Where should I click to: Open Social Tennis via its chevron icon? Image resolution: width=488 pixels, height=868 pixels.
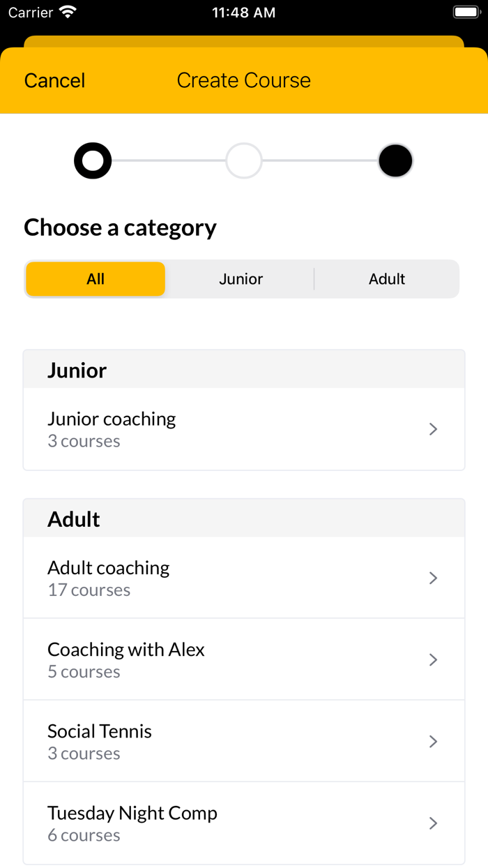(433, 741)
